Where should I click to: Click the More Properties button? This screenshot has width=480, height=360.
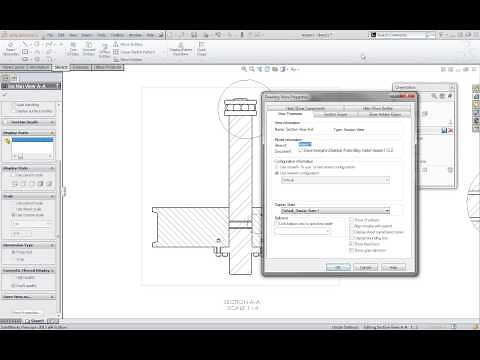(x=26, y=313)
